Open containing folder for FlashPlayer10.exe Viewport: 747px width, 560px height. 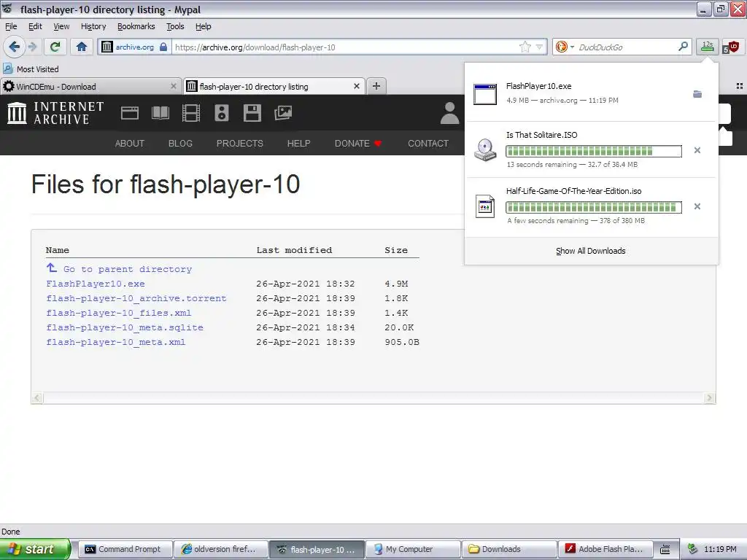697,94
